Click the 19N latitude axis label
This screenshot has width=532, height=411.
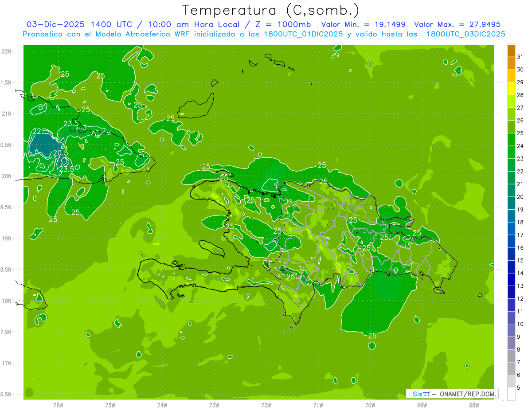tap(7, 239)
